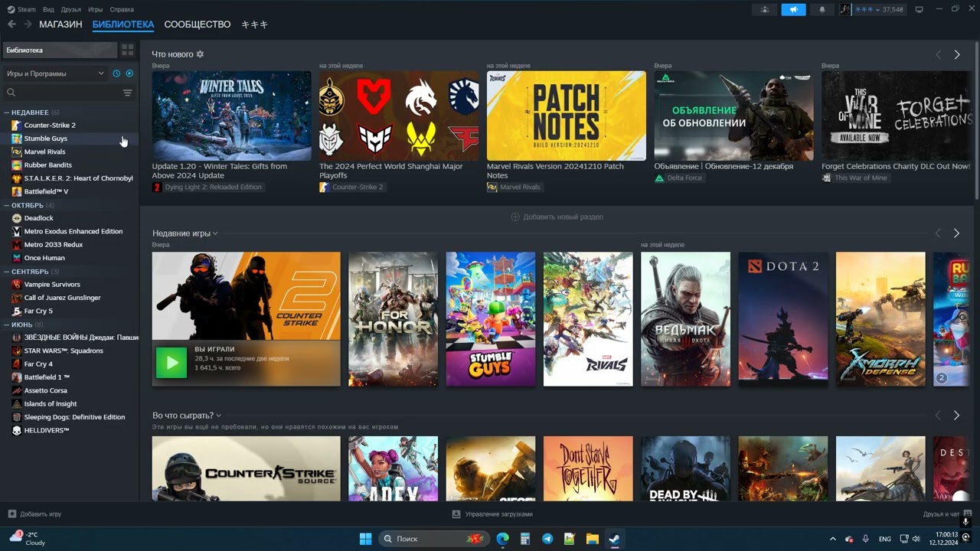Screen dimensions: 980x551
Task: Show next items in the Что нового row
Action: [x=957, y=55]
